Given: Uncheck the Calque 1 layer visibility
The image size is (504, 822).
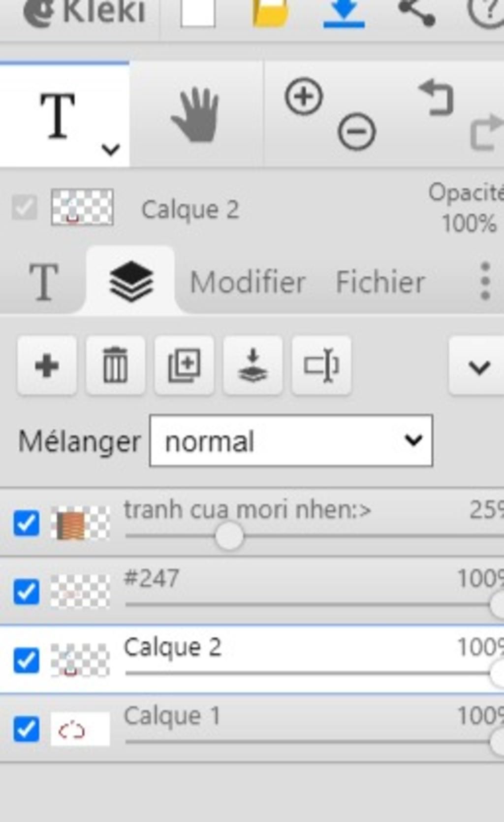Looking at the screenshot, I should pos(27,729).
